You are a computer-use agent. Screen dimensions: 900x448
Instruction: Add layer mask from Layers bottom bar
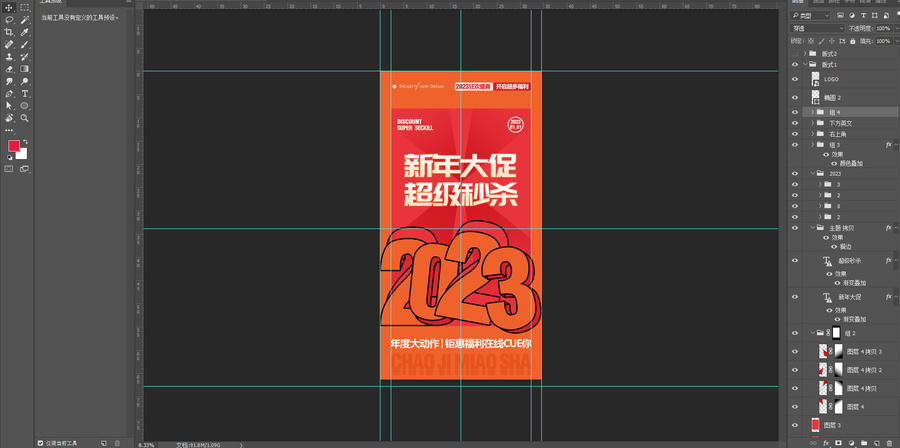(838, 443)
